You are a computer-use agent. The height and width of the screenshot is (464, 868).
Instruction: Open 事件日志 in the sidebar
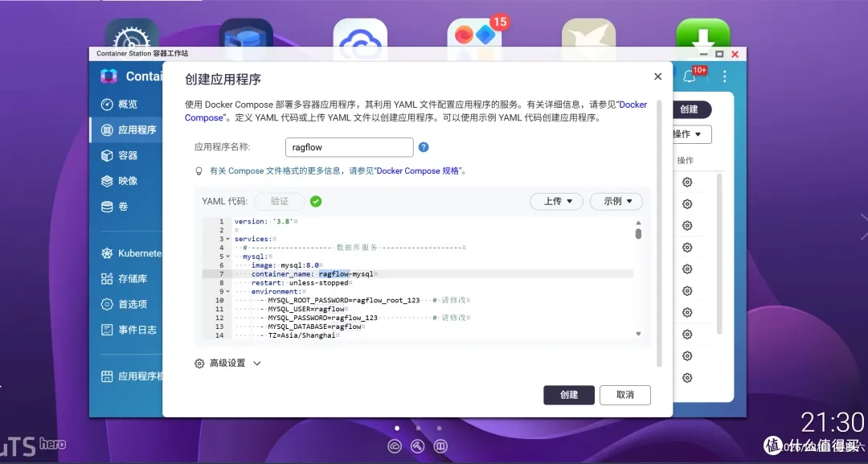click(137, 330)
